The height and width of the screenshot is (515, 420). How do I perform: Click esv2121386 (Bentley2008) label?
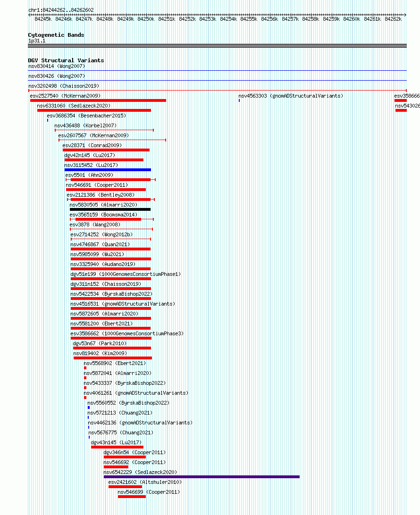point(101,195)
